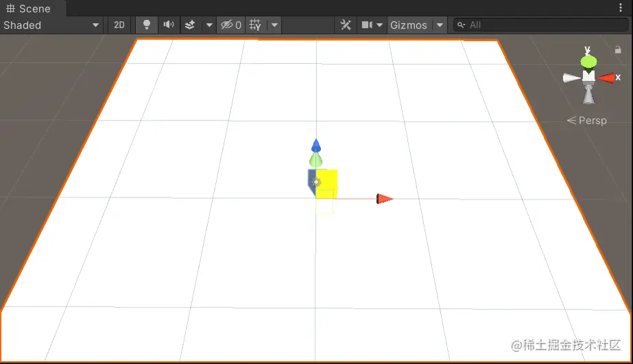
Task: Toggle scene audio speaker icon
Action: [x=168, y=25]
